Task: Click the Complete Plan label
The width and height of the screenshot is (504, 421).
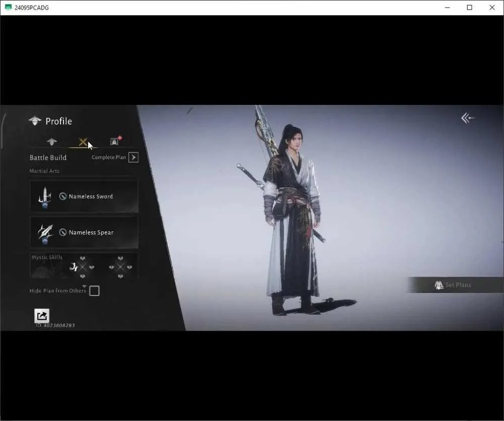Action: pos(109,157)
